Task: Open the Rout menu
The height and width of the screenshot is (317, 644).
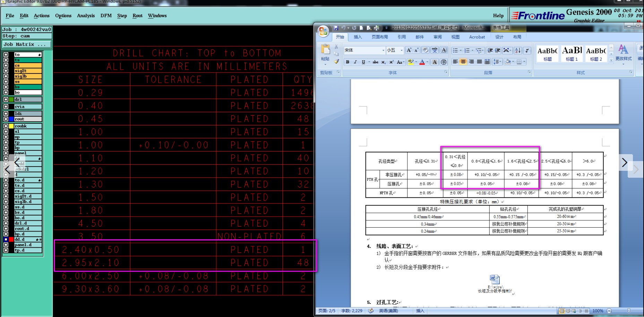Action: 137,16
